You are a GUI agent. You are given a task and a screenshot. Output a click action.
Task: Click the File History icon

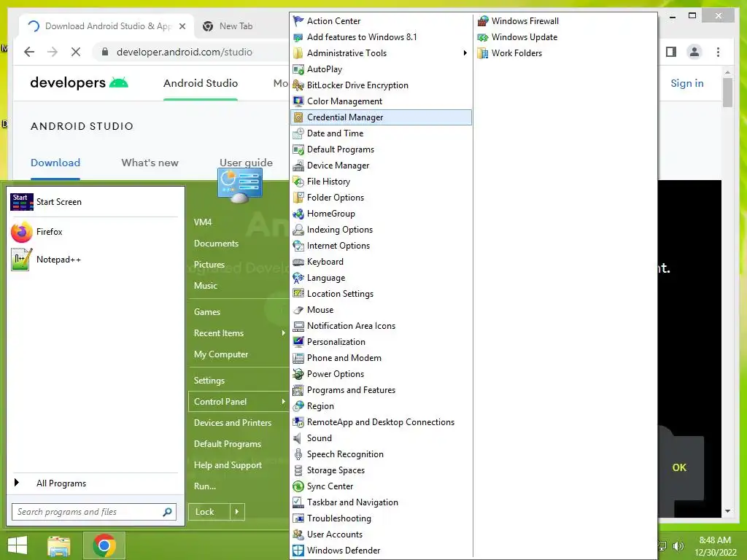tap(298, 182)
